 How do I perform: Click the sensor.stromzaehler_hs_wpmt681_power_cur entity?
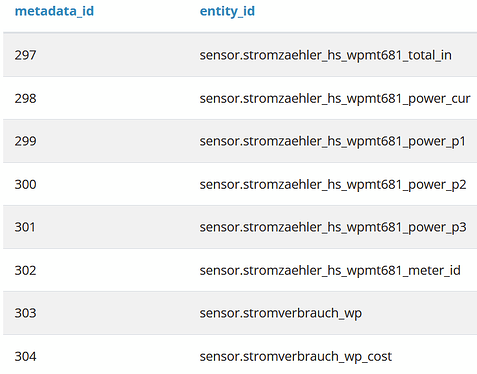tap(335, 98)
